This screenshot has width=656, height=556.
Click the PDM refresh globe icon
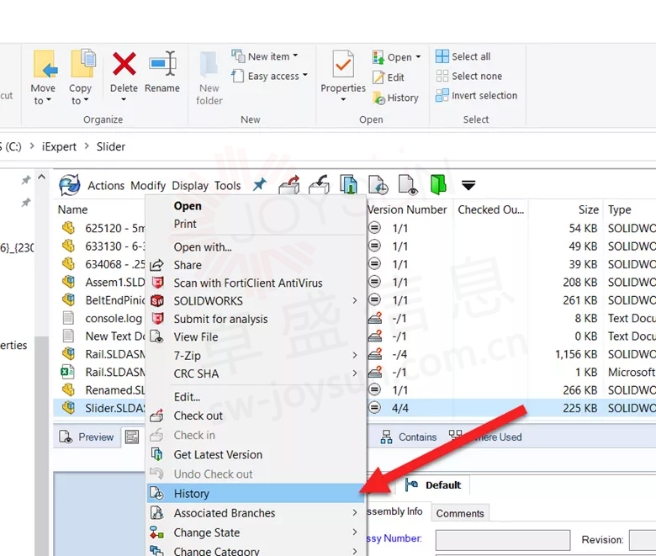coord(69,185)
